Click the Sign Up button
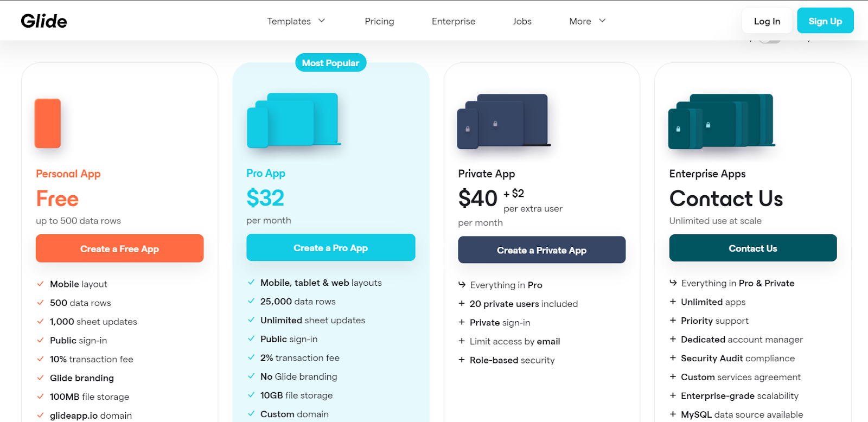Screen dimensions: 868x422 tap(825, 21)
